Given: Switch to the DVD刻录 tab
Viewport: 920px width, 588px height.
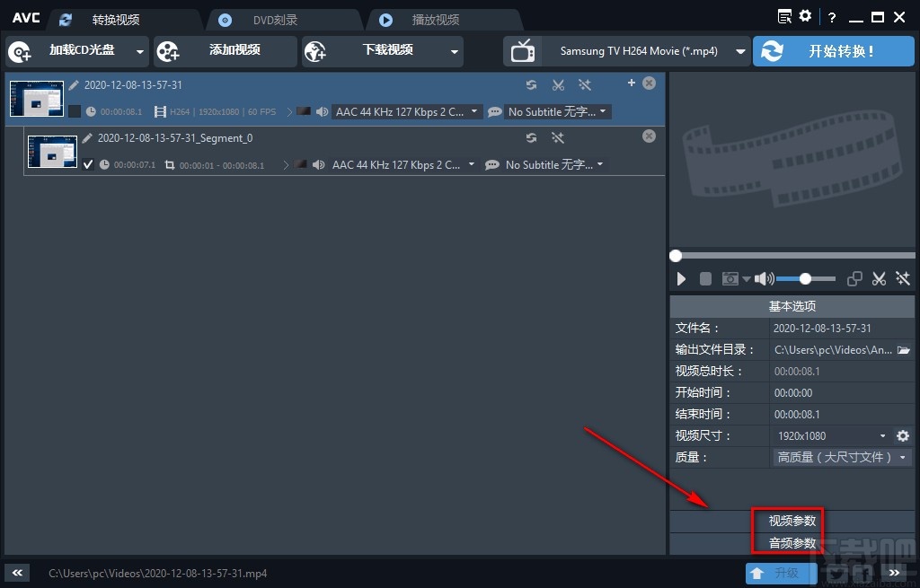Looking at the screenshot, I should pos(279,18).
